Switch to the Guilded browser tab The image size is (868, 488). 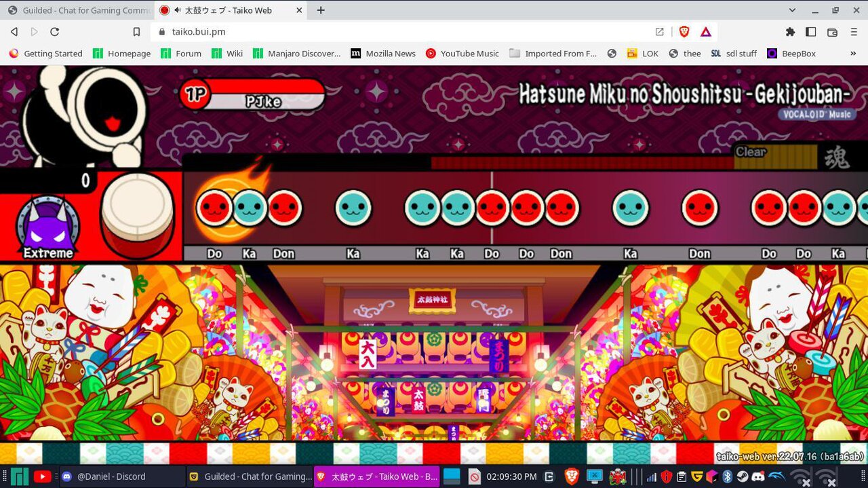(78, 10)
